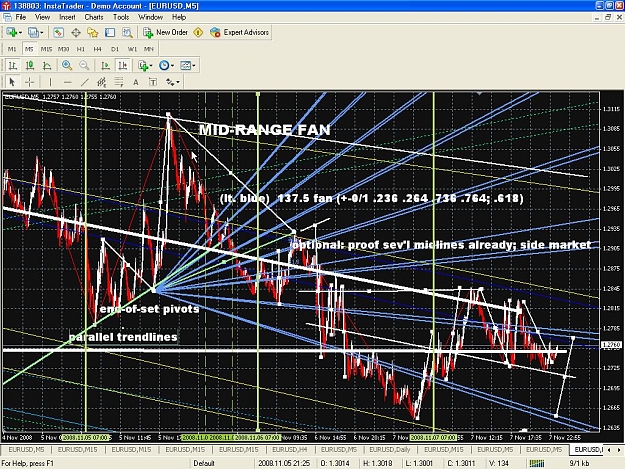Switch to the M15 timeframe
Viewport: 625px width, 469px height.
click(46, 49)
